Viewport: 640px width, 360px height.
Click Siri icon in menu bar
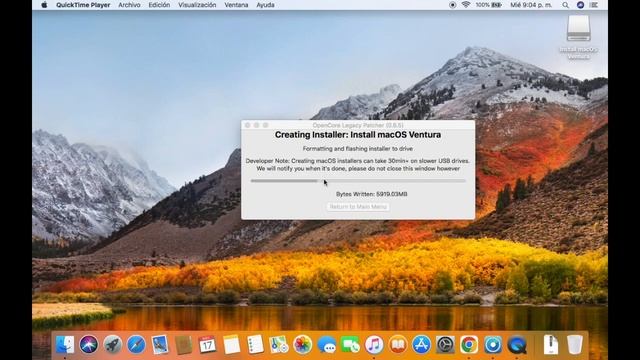580,5
